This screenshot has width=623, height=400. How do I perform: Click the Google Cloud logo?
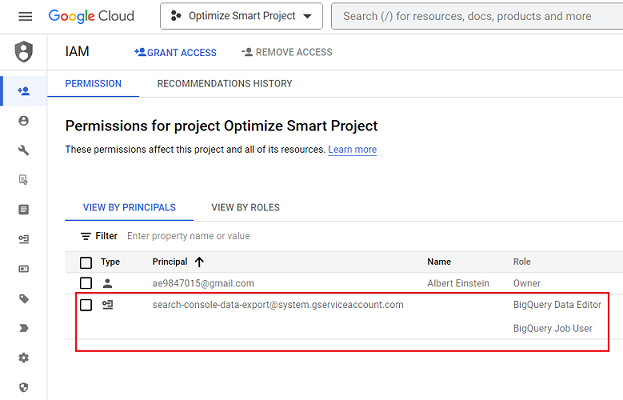click(x=91, y=16)
